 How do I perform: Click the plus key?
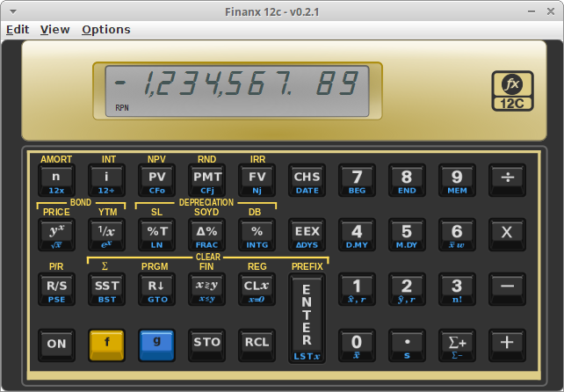pyautogui.click(x=507, y=345)
